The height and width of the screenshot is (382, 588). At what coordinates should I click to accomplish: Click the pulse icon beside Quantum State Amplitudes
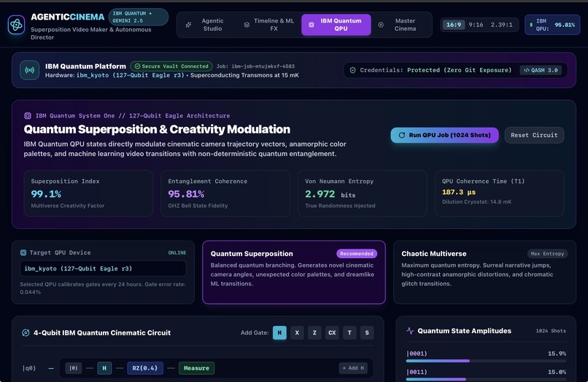point(410,331)
